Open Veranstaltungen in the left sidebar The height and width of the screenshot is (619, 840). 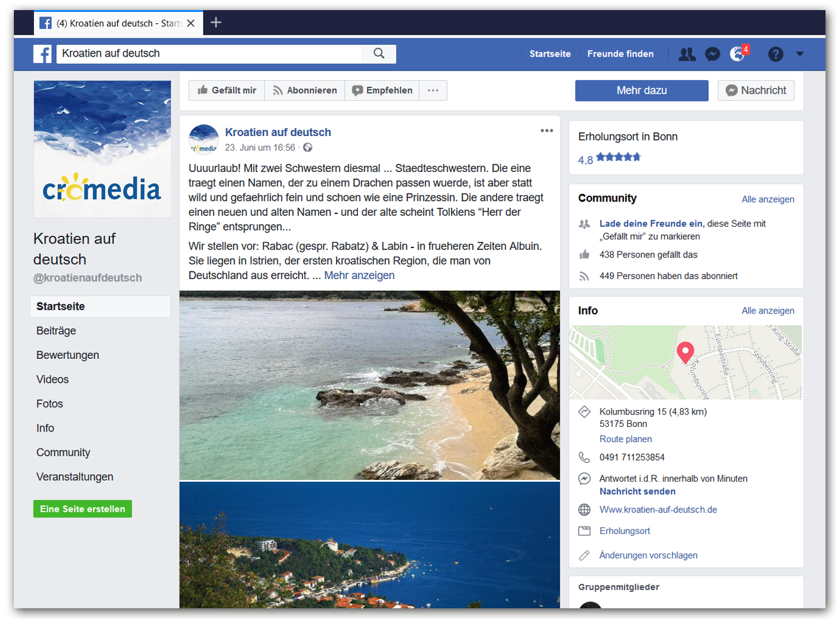point(74,477)
